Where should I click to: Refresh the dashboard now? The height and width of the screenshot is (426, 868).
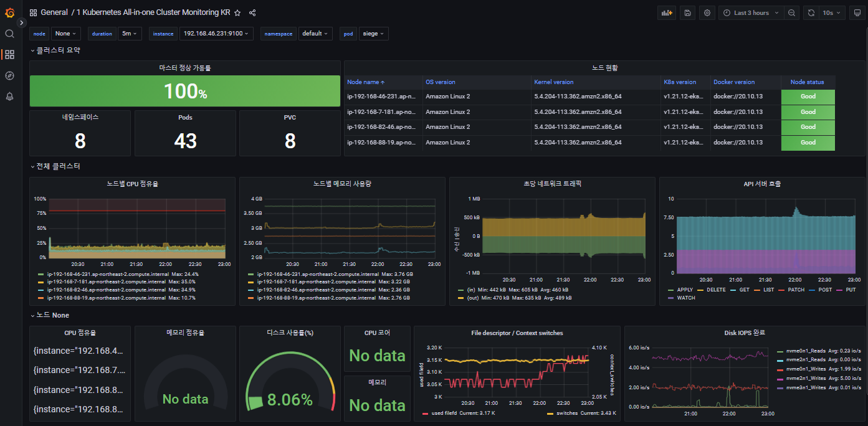point(811,12)
